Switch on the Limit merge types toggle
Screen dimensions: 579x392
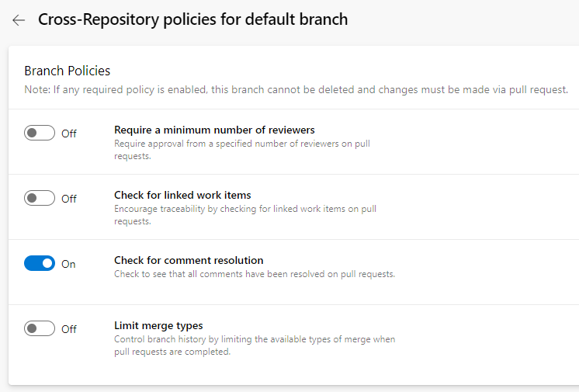tap(40, 329)
